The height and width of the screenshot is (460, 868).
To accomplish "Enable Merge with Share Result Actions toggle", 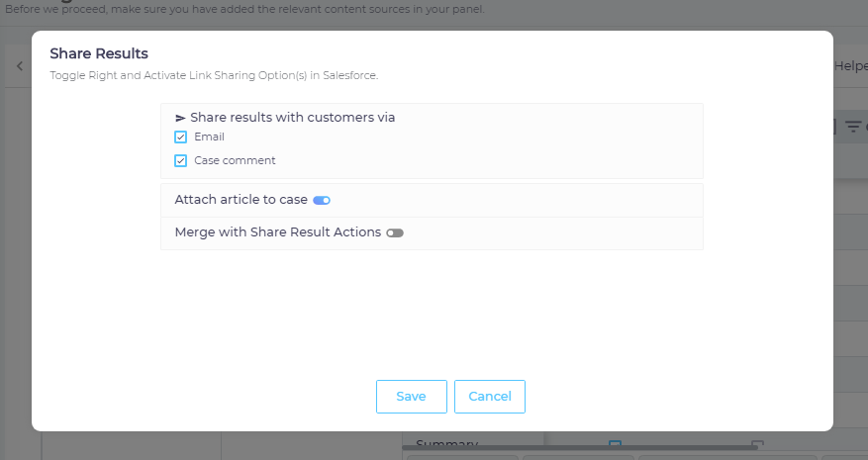I will (x=395, y=233).
